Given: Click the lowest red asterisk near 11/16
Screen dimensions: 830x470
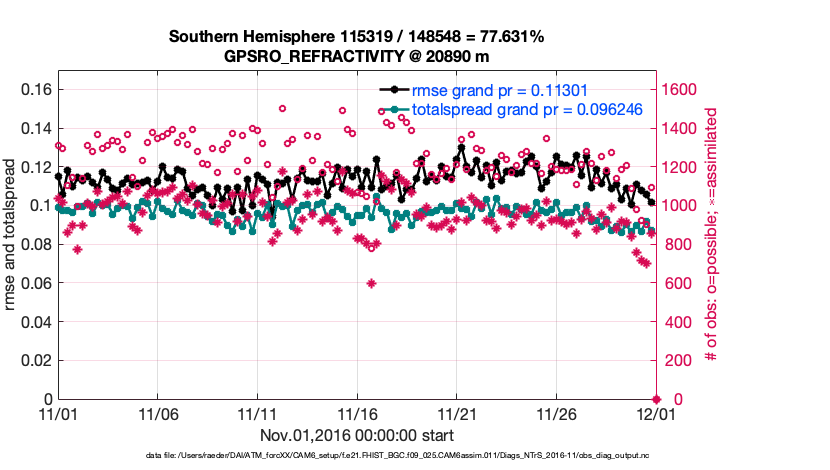Looking at the screenshot, I should point(372,283).
